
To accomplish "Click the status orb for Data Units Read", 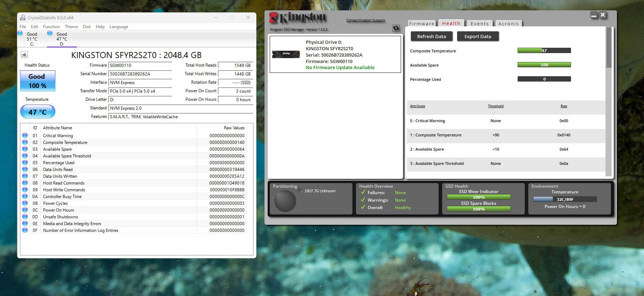I will (x=25, y=169).
